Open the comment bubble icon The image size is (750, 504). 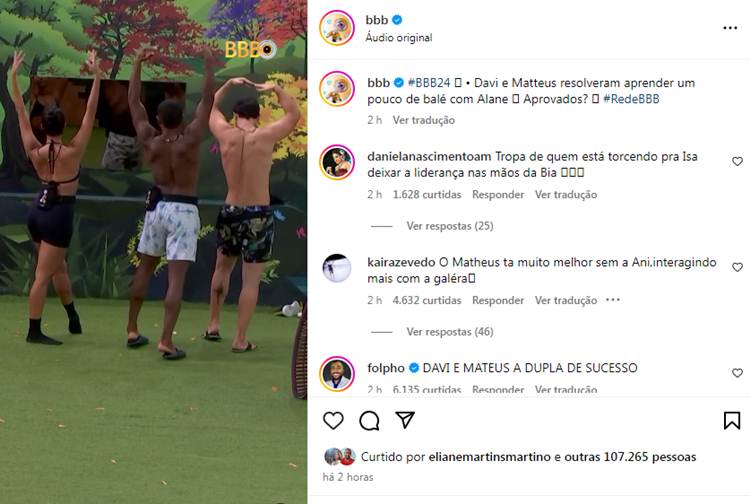369,421
